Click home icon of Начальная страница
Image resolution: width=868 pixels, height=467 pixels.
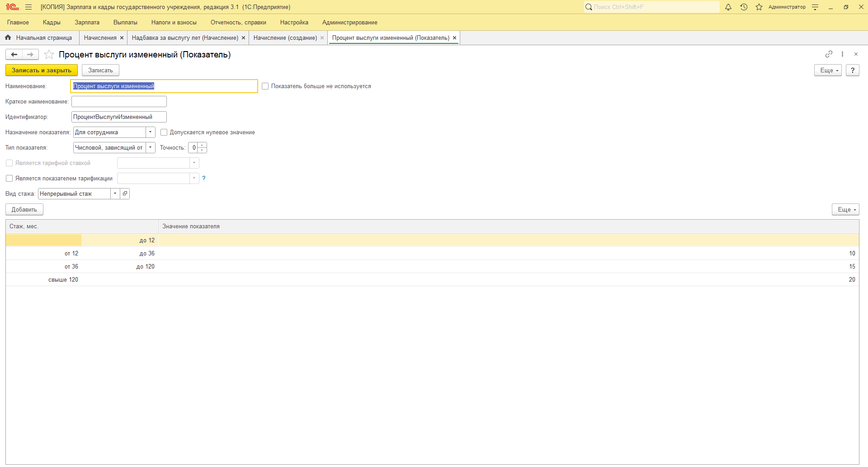coord(8,38)
